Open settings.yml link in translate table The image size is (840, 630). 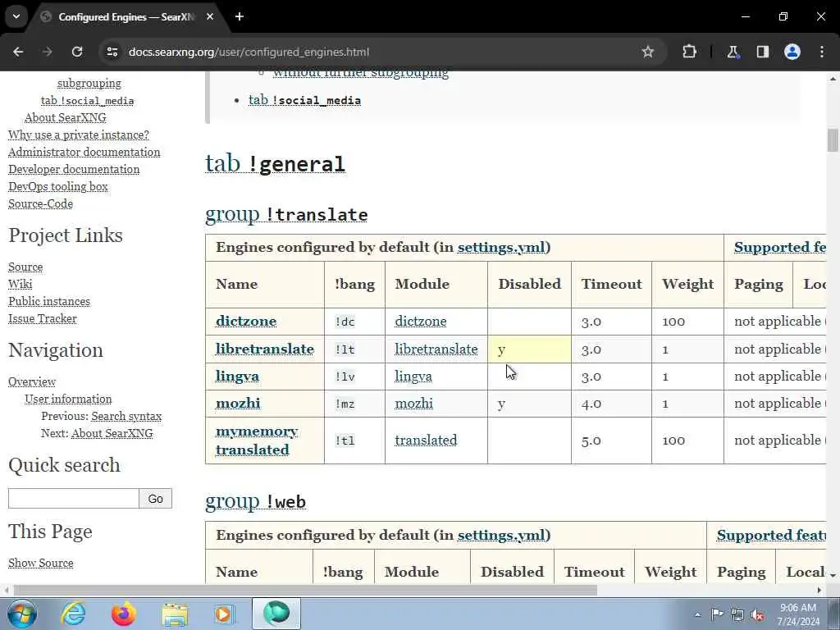click(x=501, y=247)
